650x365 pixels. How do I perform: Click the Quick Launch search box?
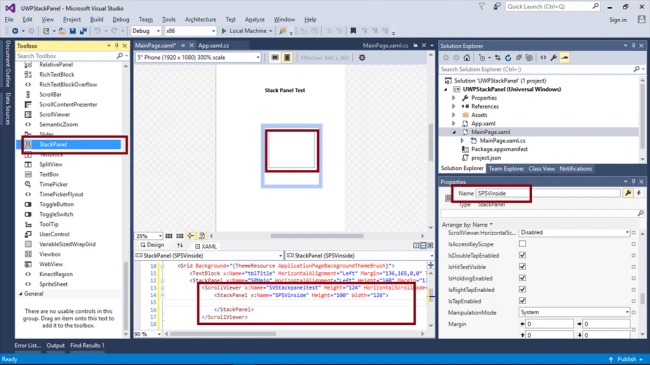point(553,7)
